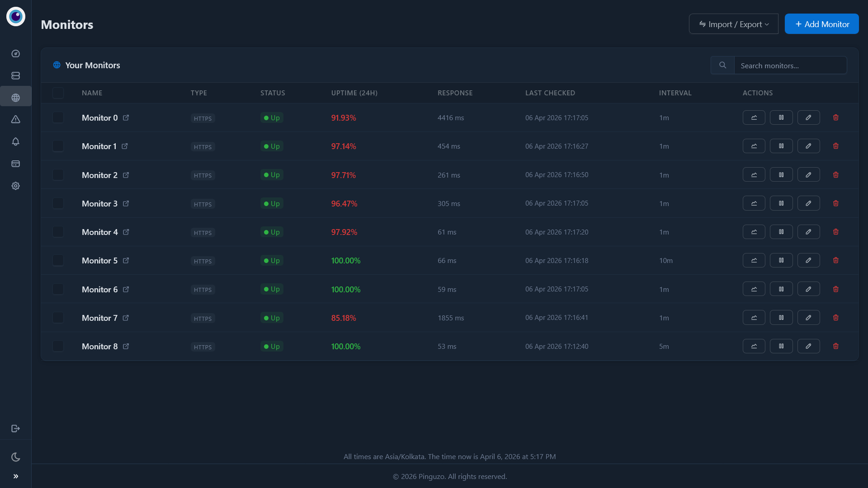Open the settings gear in sidebar
This screenshot has height=488, width=868.
(16, 186)
